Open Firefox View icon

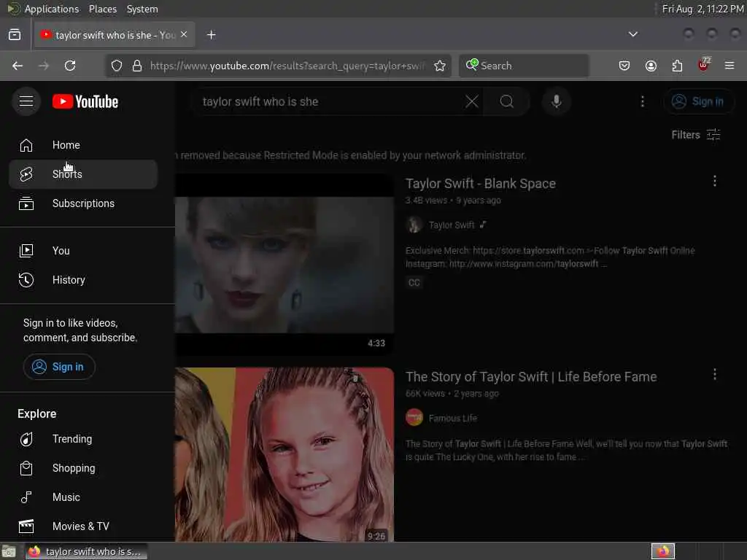(15, 35)
